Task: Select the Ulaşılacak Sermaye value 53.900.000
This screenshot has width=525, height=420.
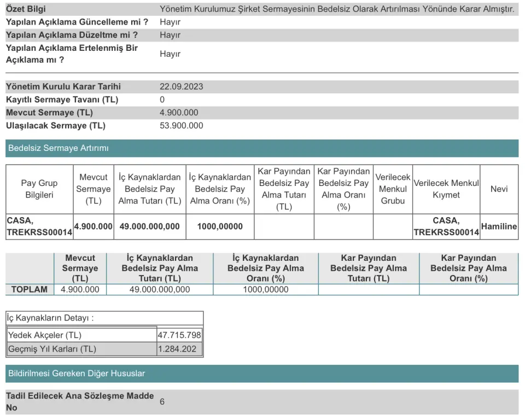Action: [x=181, y=126]
